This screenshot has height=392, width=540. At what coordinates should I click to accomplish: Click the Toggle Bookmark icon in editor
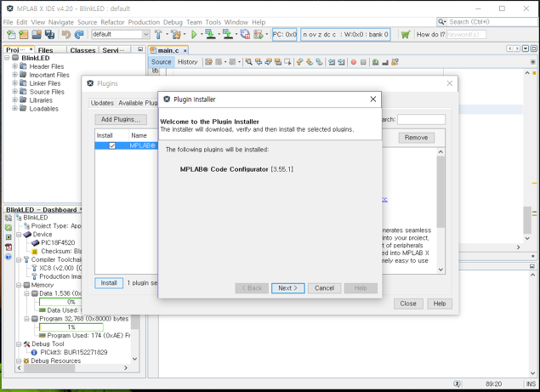[x=319, y=62]
